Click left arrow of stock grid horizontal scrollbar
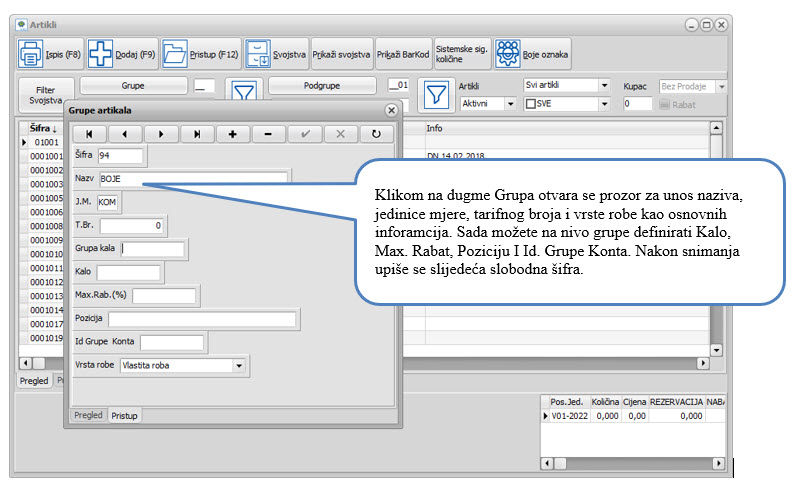Image resolution: width=800 pixels, height=489 pixels. 546,463
